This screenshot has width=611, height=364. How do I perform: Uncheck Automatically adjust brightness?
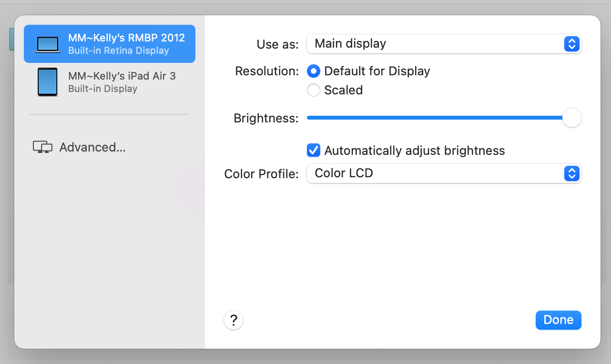314,151
